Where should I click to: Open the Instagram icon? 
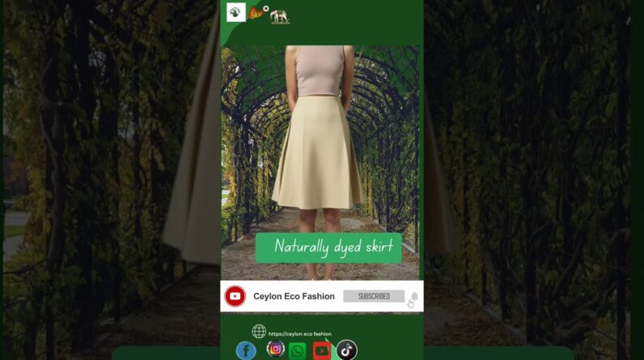(x=276, y=349)
